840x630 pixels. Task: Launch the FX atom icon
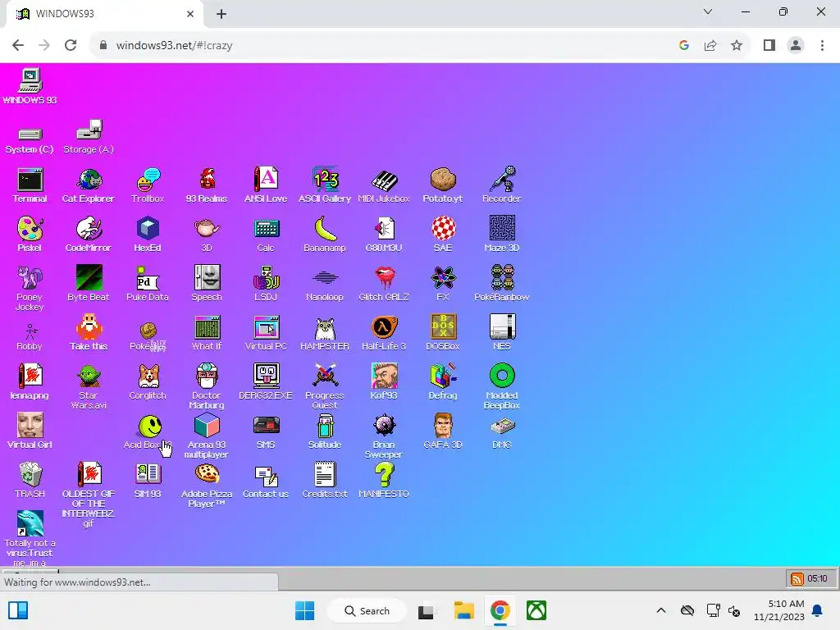(442, 284)
